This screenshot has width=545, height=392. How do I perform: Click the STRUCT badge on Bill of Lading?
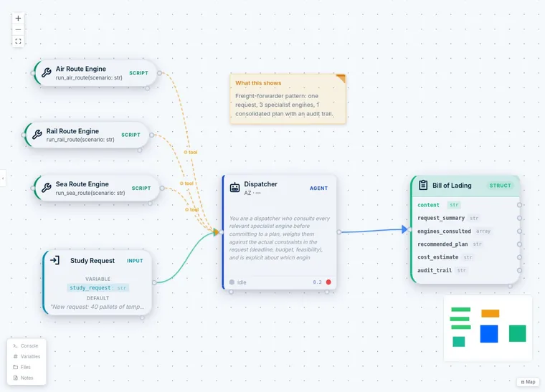point(500,186)
